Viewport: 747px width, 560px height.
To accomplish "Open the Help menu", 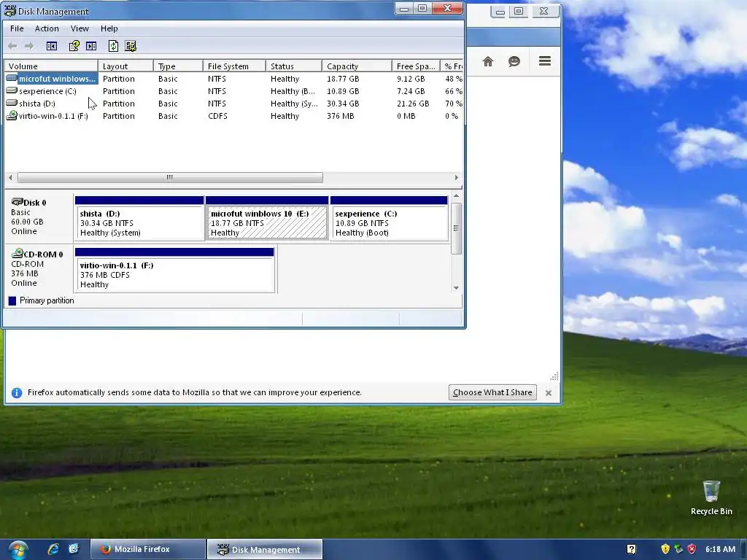I will (x=109, y=28).
